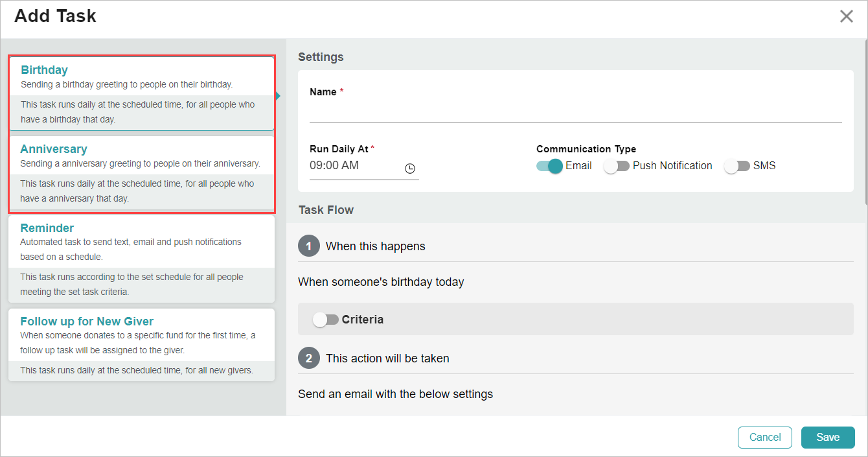Click the note about all new givers
Viewport: 868px width, 457px height.
coord(137,371)
